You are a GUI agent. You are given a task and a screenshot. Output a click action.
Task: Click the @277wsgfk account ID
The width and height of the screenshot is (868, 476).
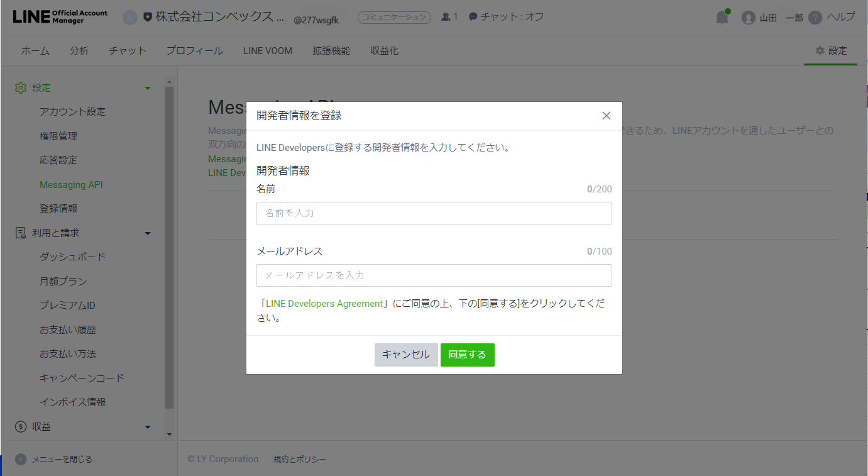tap(316, 20)
